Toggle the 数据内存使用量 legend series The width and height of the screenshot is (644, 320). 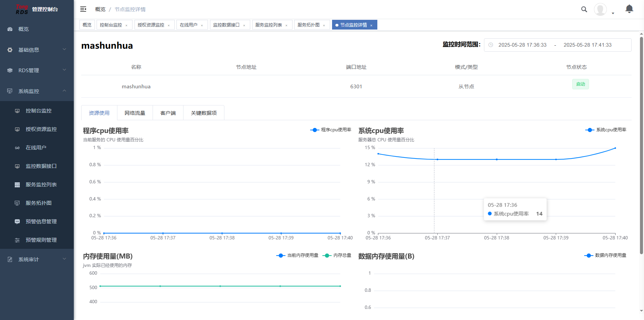point(605,256)
